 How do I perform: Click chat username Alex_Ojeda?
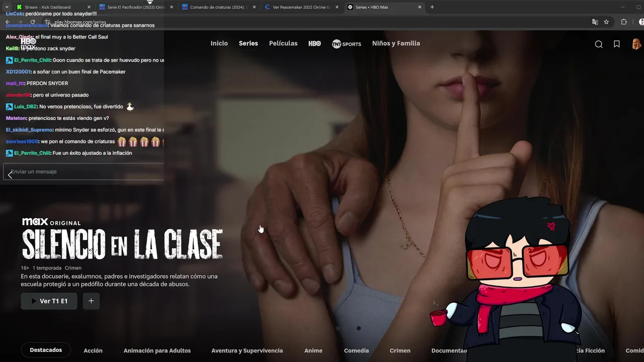pos(19,37)
